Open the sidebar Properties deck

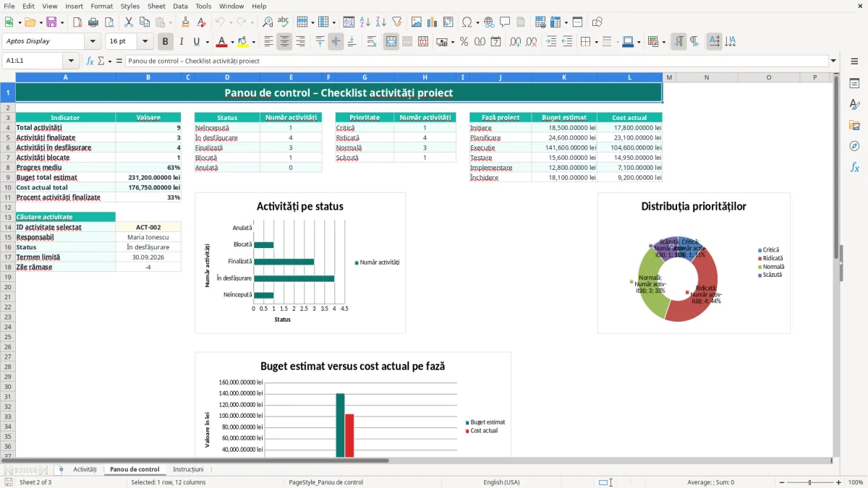[854, 83]
